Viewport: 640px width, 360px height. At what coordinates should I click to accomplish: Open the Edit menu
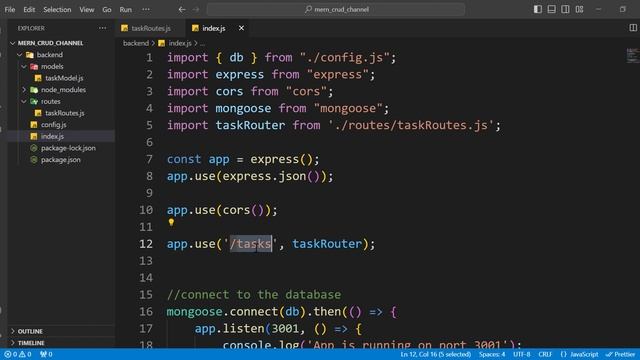(29, 9)
